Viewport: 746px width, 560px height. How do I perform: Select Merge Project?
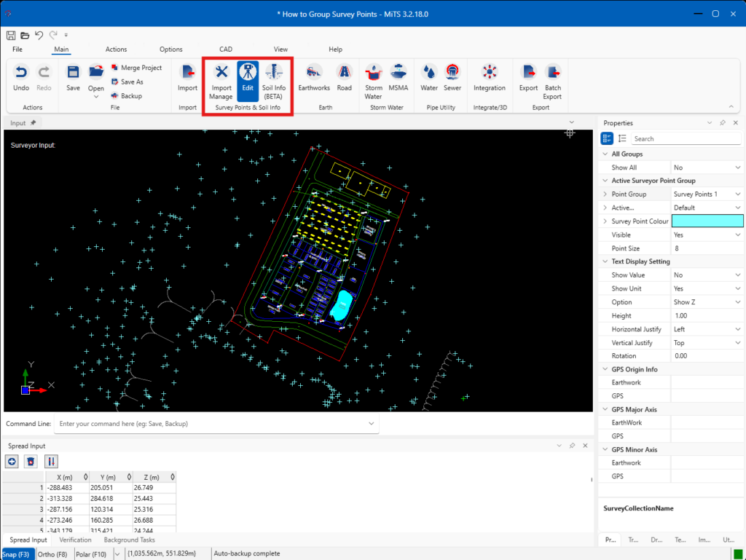(136, 68)
